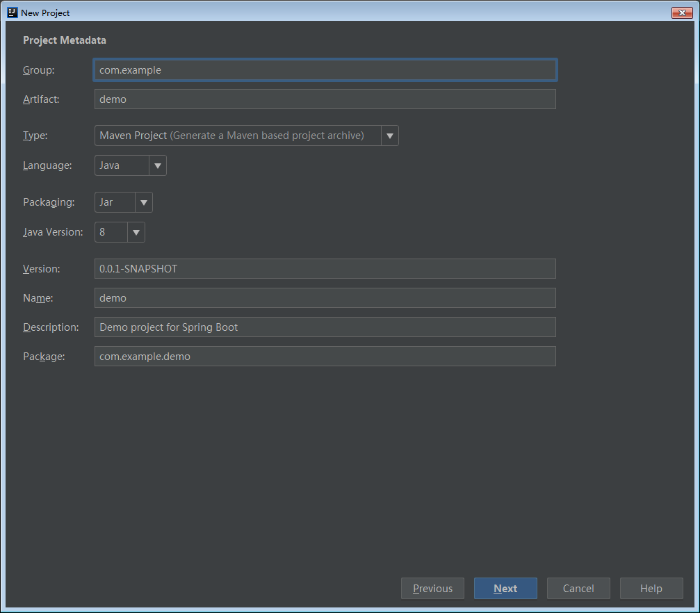
Task: Click the Version field with 0.0.1-SNAPSHOT
Action: point(325,269)
